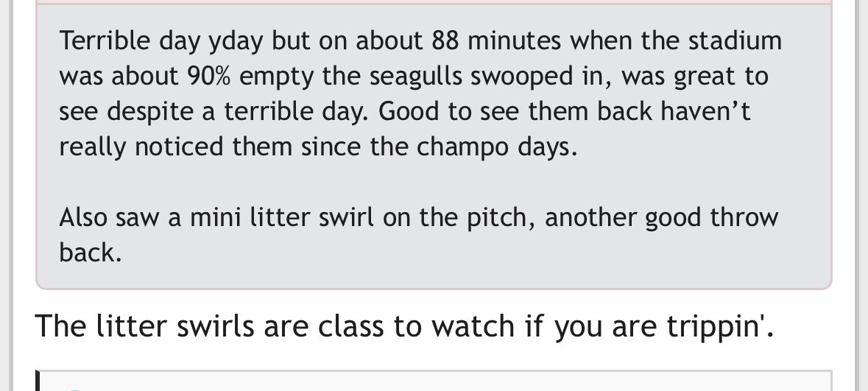Click the word 'pitch' in the quote

coord(499,218)
